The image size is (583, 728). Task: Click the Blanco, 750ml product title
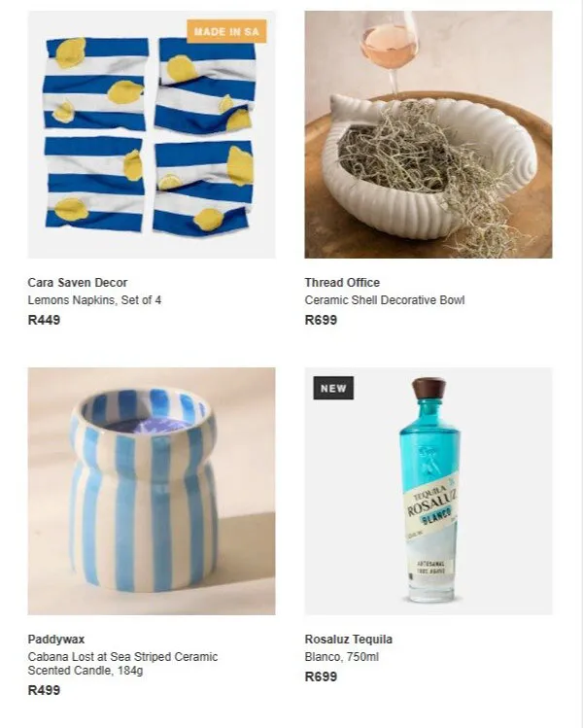pos(342,657)
